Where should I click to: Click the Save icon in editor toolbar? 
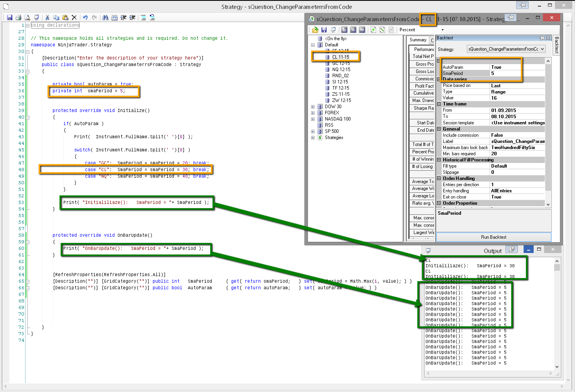coord(10,17)
